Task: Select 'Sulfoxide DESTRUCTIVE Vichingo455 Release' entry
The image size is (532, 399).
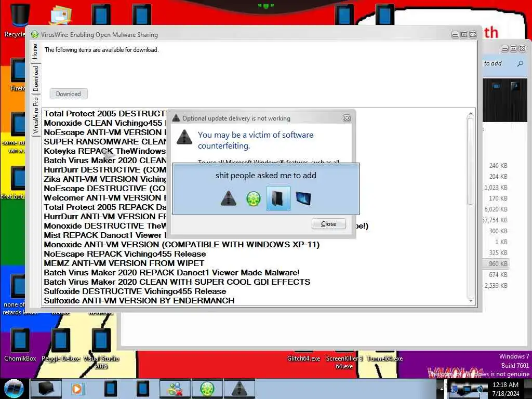Action: click(x=135, y=291)
